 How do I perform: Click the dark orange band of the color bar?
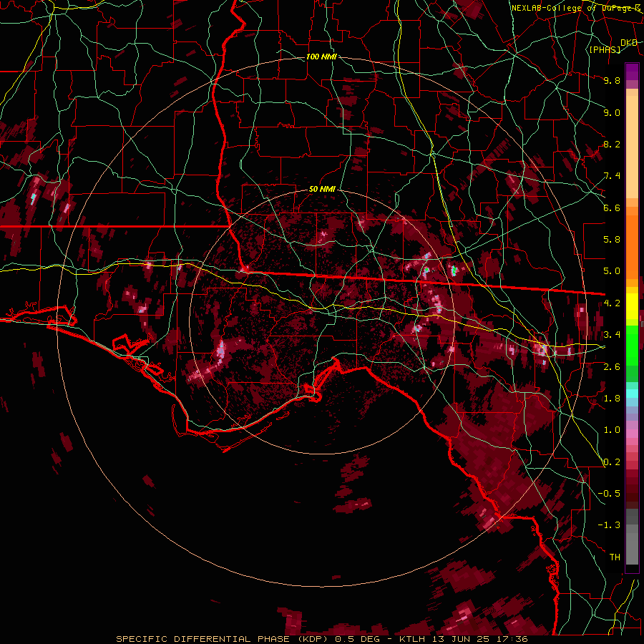pos(632,246)
